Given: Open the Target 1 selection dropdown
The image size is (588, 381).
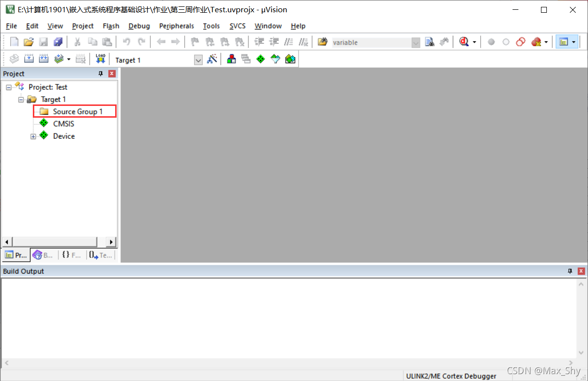Looking at the screenshot, I should click(198, 60).
